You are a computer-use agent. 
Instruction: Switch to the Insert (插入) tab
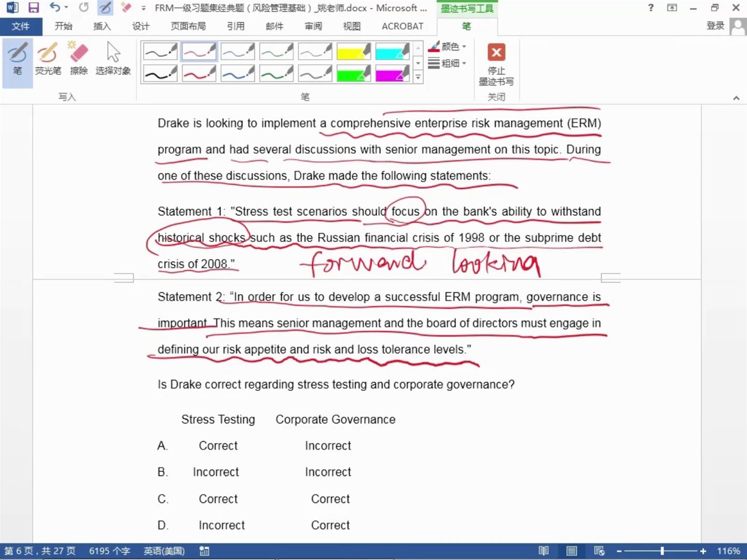[102, 26]
